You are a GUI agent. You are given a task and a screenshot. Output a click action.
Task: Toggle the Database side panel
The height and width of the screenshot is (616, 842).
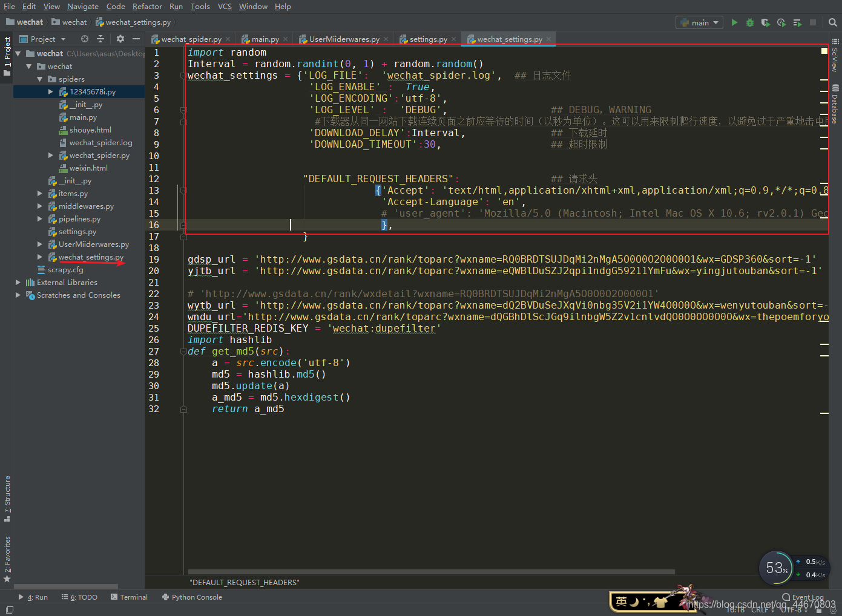click(x=835, y=104)
